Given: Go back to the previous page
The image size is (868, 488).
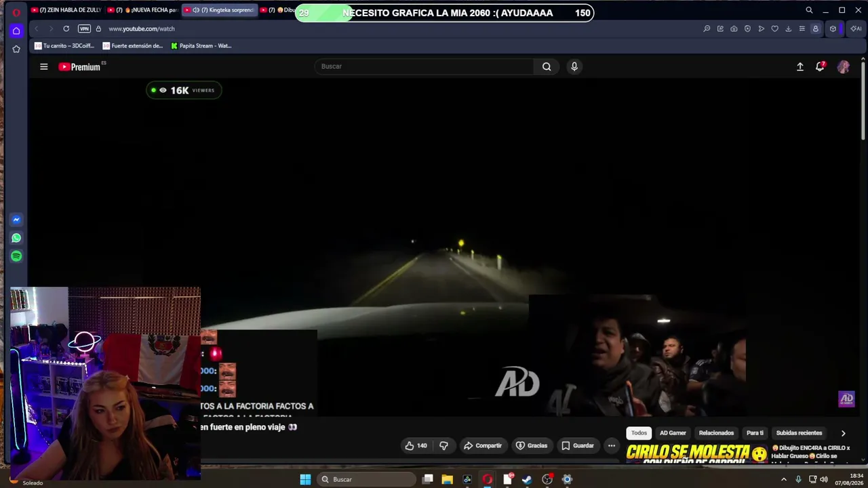Looking at the screenshot, I should tap(36, 28).
